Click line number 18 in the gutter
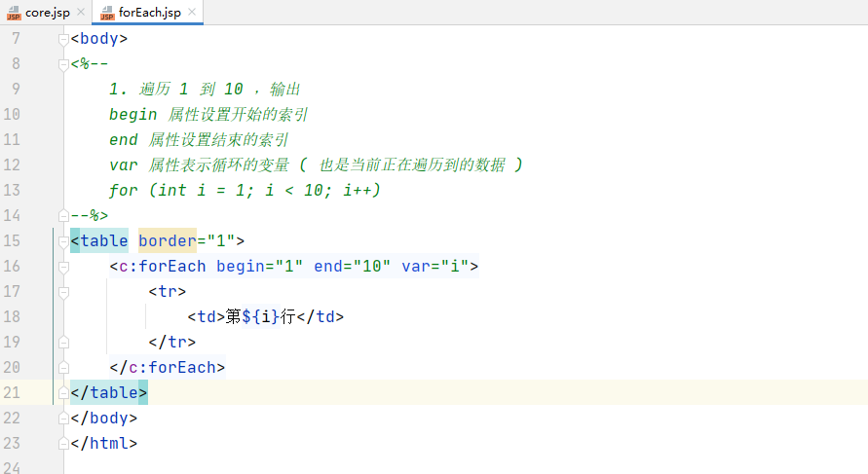This screenshot has width=868, height=474. click(12, 317)
